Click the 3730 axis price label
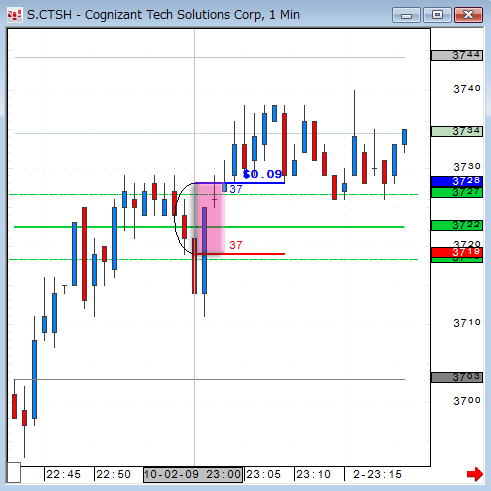The image size is (491, 491). pos(467,167)
